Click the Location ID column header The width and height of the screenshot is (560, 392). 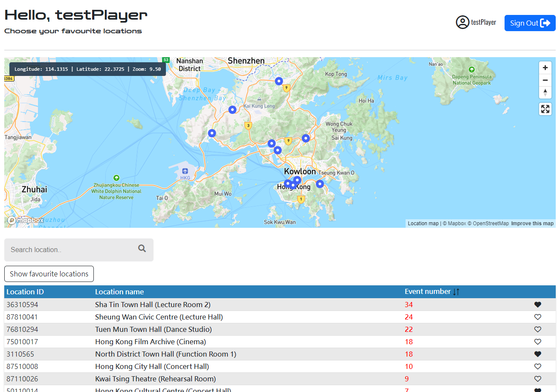click(25, 292)
